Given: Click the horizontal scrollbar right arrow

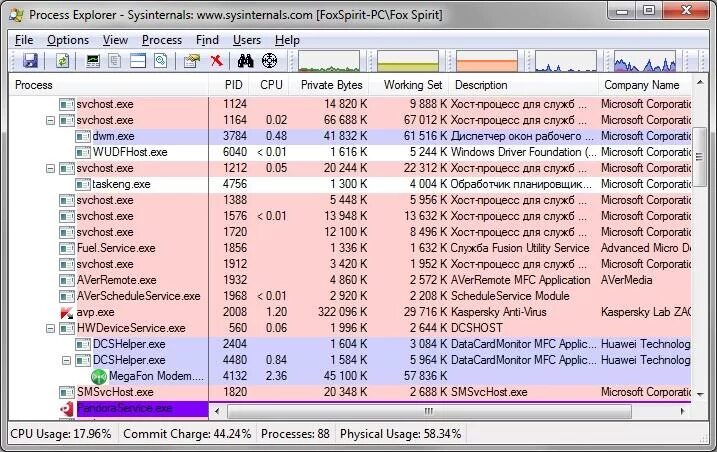Looking at the screenshot, I should coord(683,411).
